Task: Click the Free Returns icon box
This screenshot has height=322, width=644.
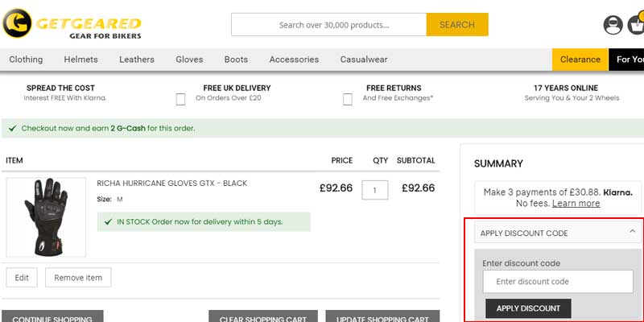Action: coord(348,99)
